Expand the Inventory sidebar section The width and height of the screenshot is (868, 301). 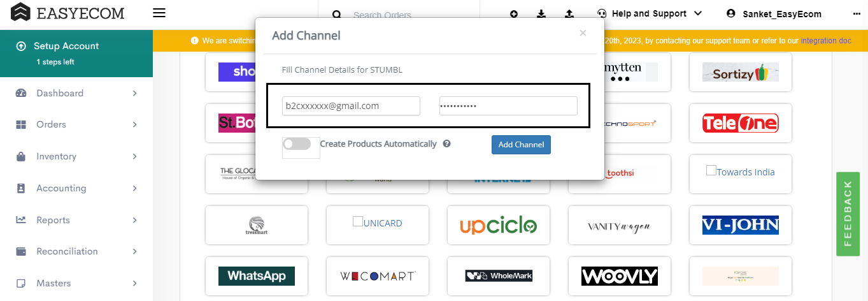[76, 156]
